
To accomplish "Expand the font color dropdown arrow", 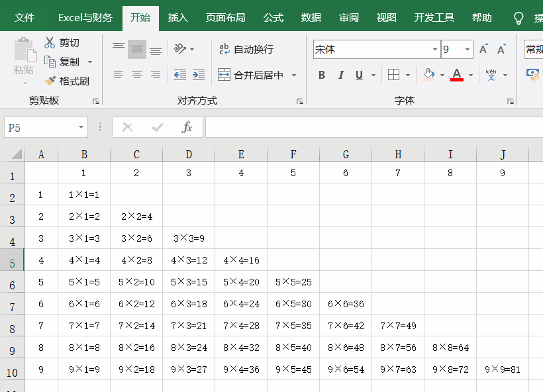I will pyautogui.click(x=471, y=75).
